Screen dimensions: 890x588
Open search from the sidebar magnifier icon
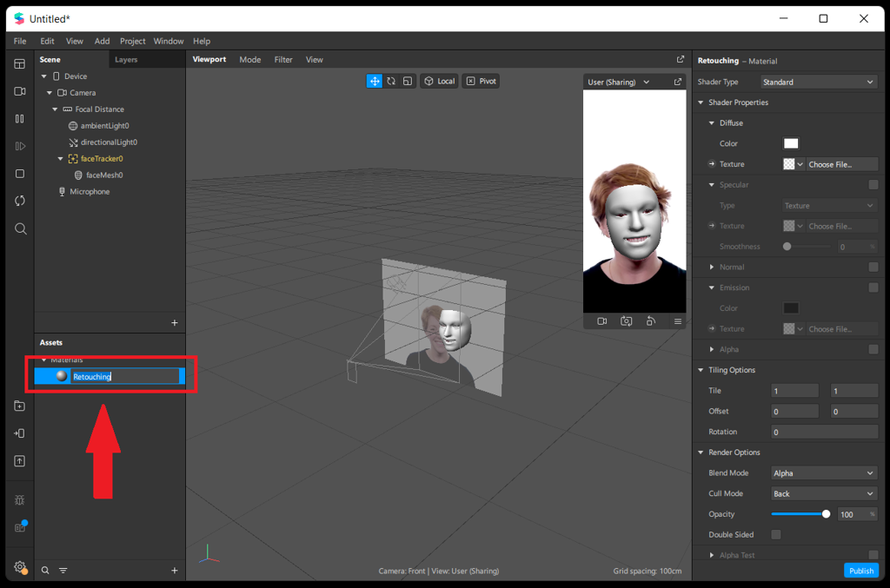[x=21, y=228]
